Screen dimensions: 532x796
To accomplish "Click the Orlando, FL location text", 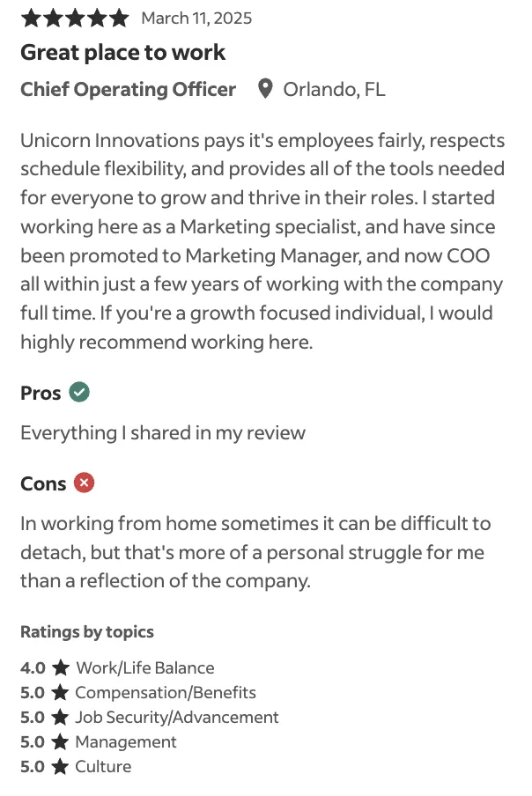I will (x=334, y=89).
